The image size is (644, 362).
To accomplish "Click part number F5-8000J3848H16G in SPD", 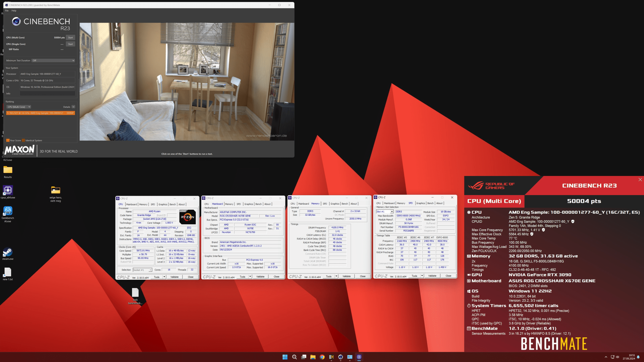I will coord(409,227).
